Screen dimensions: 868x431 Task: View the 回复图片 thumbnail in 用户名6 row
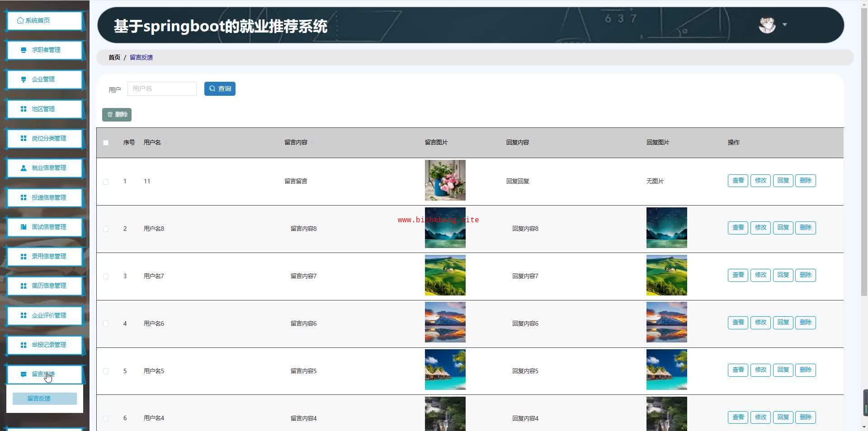click(x=666, y=322)
